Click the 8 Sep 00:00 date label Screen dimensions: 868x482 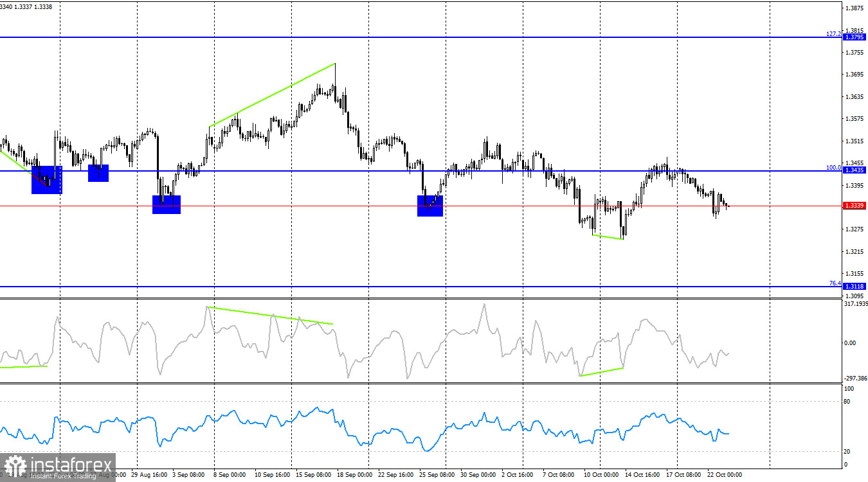click(229, 475)
